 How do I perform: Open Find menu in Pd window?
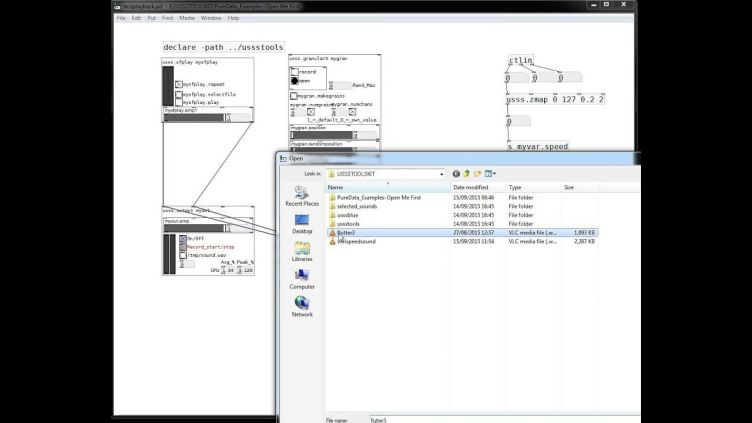point(167,18)
